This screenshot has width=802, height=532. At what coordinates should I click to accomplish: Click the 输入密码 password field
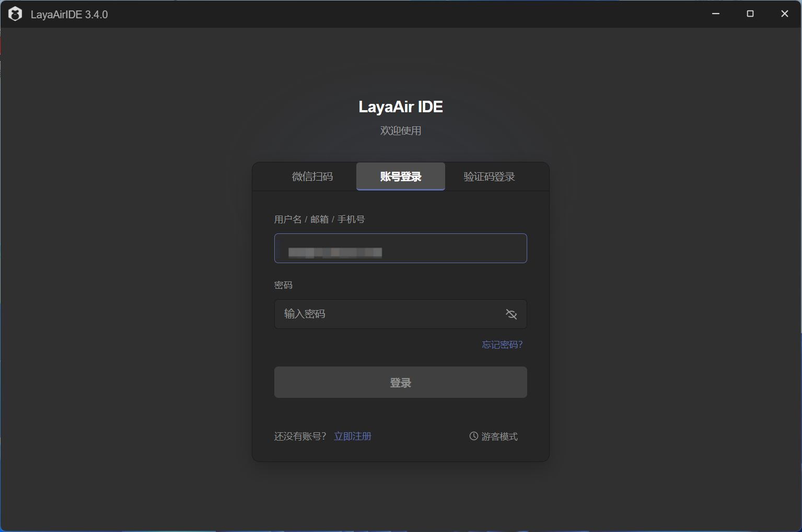coord(401,314)
